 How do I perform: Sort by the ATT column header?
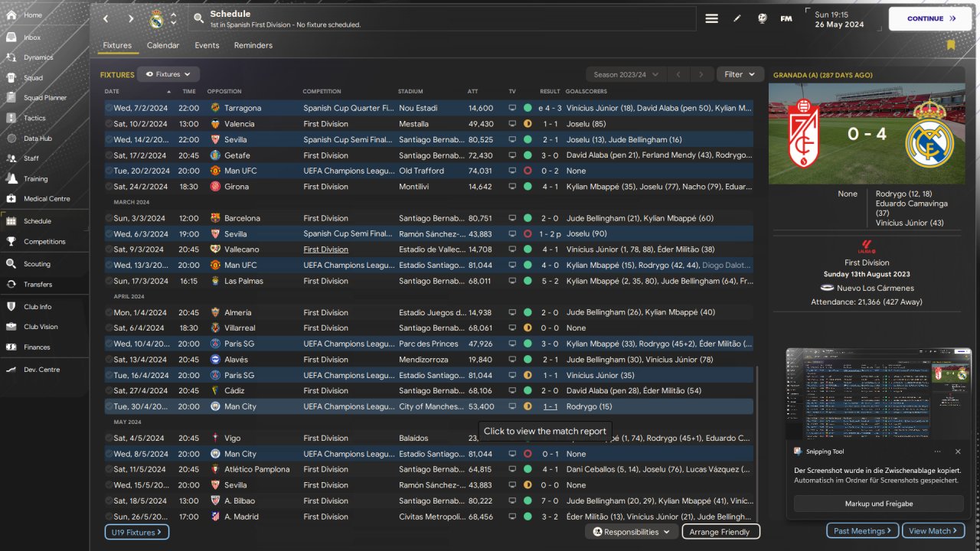[472, 91]
